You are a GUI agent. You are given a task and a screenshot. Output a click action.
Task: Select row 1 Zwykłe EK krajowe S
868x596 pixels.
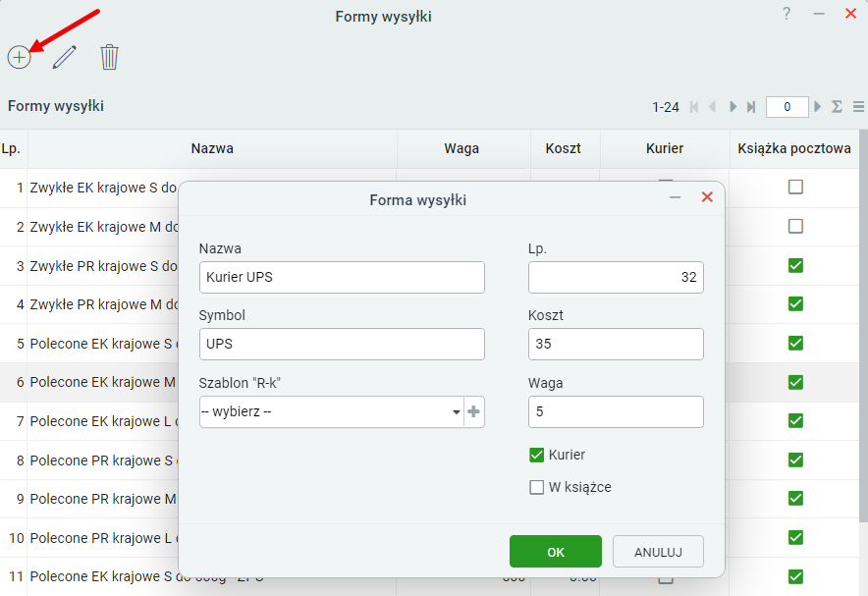(x=102, y=188)
